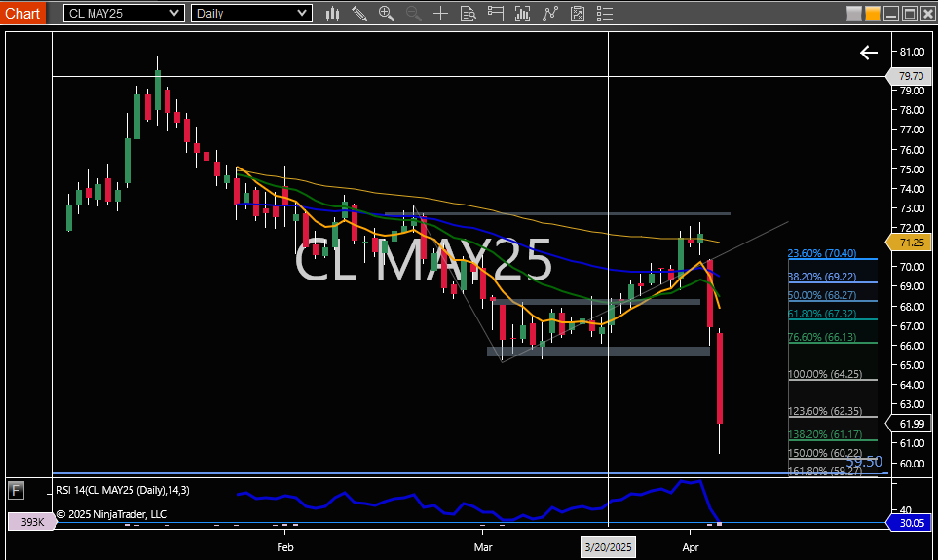Screen dimensions: 938x560
Task: Click the 50.00% (68.27) Fibonacci label
Action: (x=822, y=295)
